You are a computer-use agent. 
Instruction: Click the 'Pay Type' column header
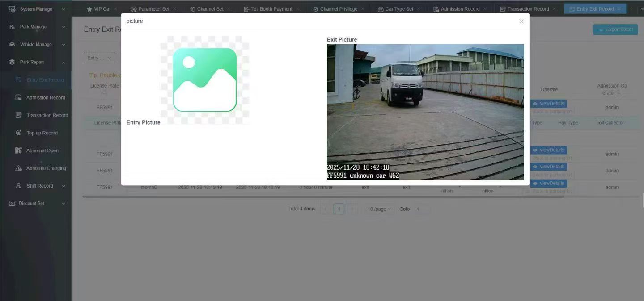tap(568, 123)
